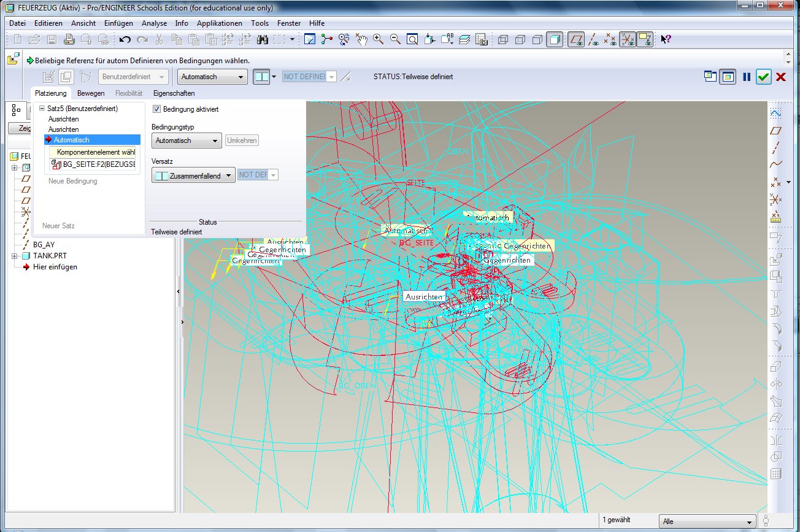Open the Analyse menu
The height and width of the screenshot is (532, 800).
click(x=154, y=23)
